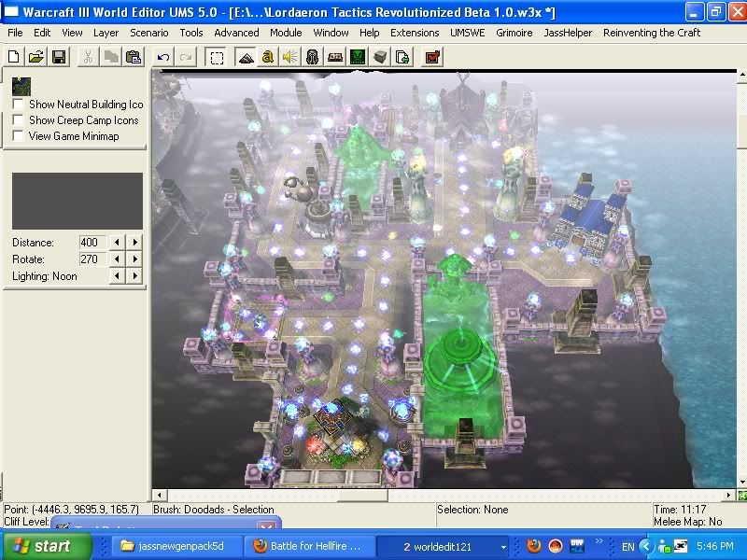This screenshot has width=747, height=560.
Task: Click the network users tray icon
Action: [664, 546]
